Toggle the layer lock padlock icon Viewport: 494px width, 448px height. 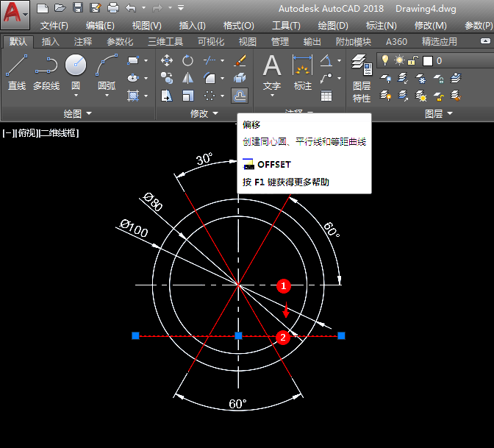click(x=413, y=60)
